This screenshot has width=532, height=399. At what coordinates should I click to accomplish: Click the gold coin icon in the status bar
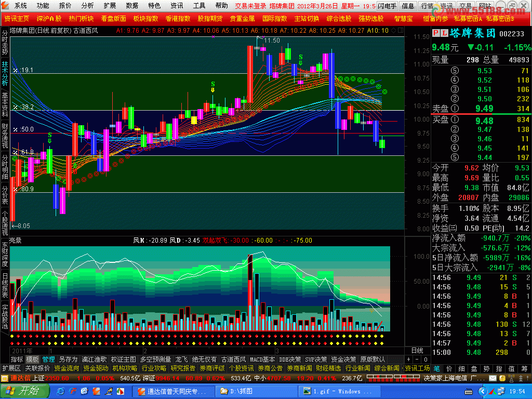point(502,378)
